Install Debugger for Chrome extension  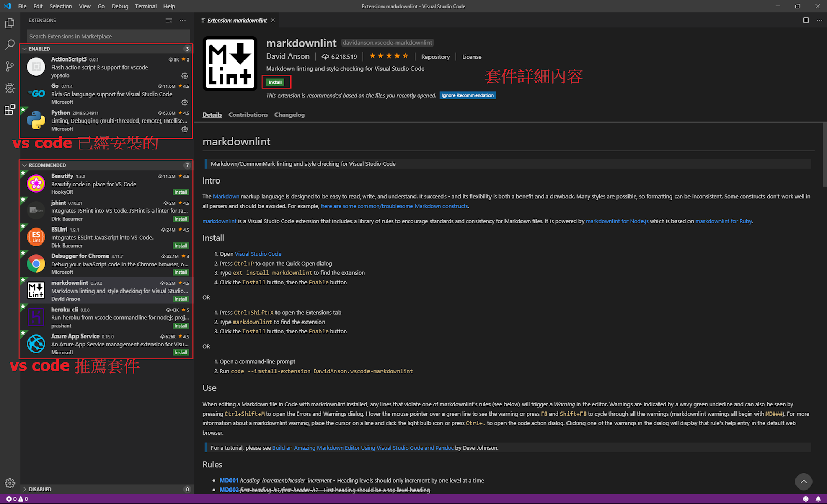(x=180, y=272)
